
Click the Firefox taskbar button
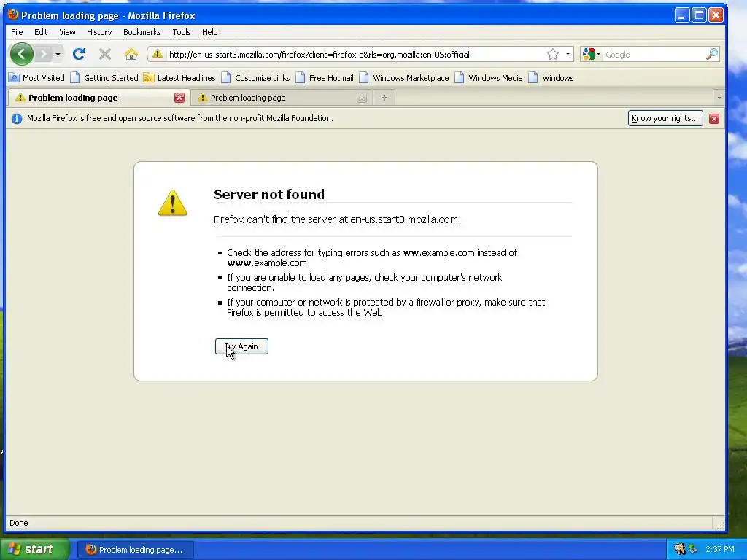pyautogui.click(x=135, y=550)
